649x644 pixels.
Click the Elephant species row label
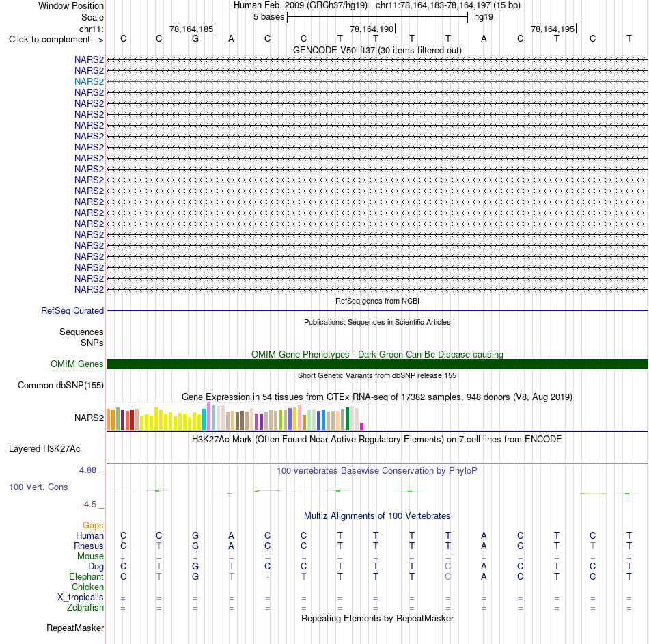pyautogui.click(x=86, y=576)
